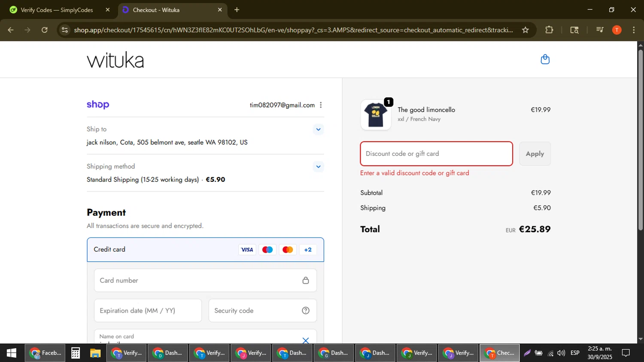The image size is (644, 362).
Task: Open the Chrome extensions menu
Action: (x=549, y=30)
